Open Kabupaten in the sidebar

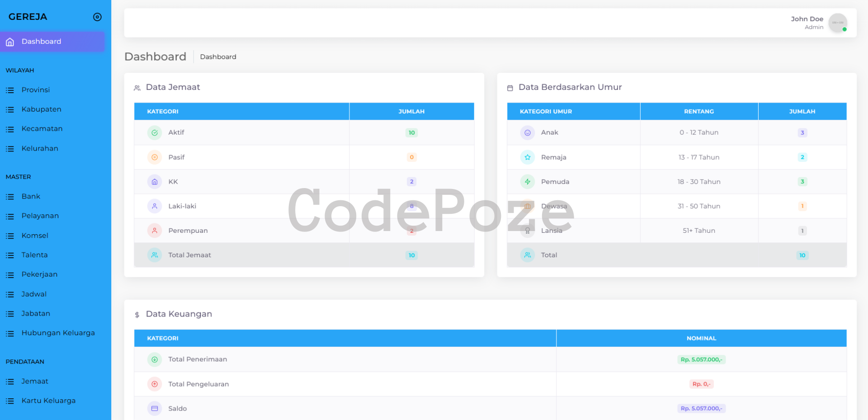(41, 109)
